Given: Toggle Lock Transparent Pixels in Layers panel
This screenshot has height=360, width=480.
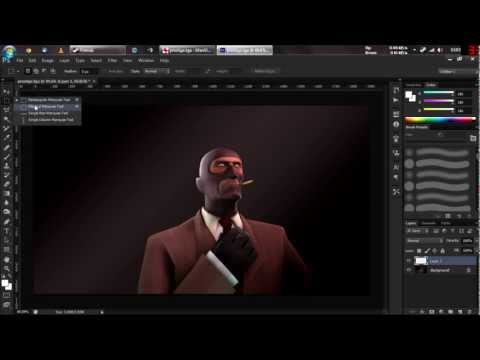Looking at the screenshot, I should (x=419, y=250).
